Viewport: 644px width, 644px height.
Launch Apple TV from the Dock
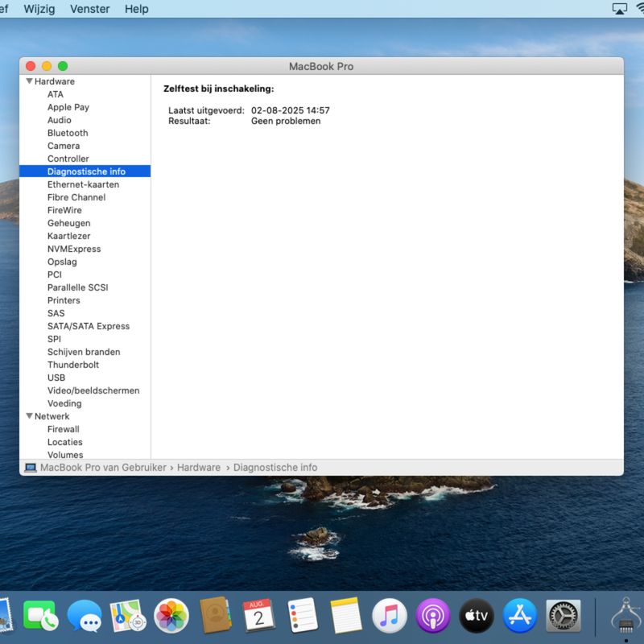[477, 616]
